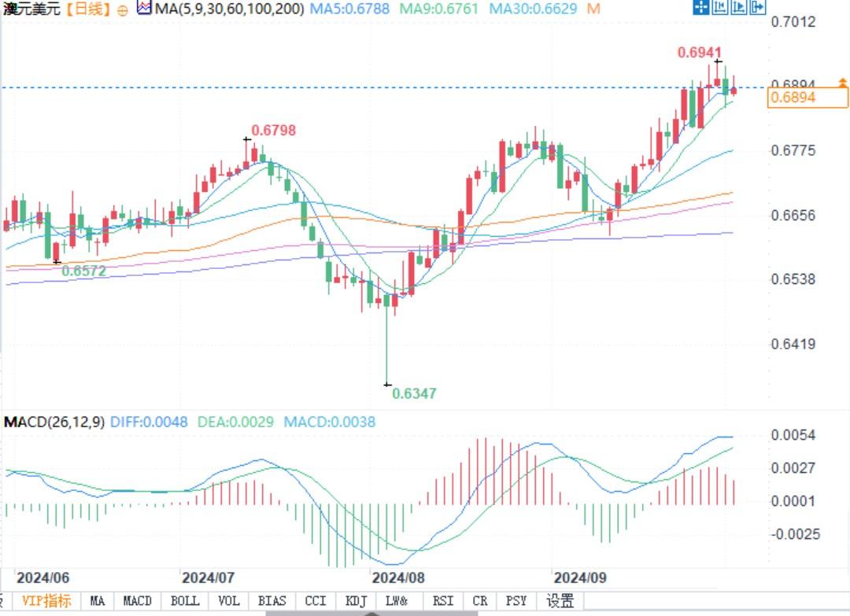Select the KDJ indicator tab

(357, 601)
